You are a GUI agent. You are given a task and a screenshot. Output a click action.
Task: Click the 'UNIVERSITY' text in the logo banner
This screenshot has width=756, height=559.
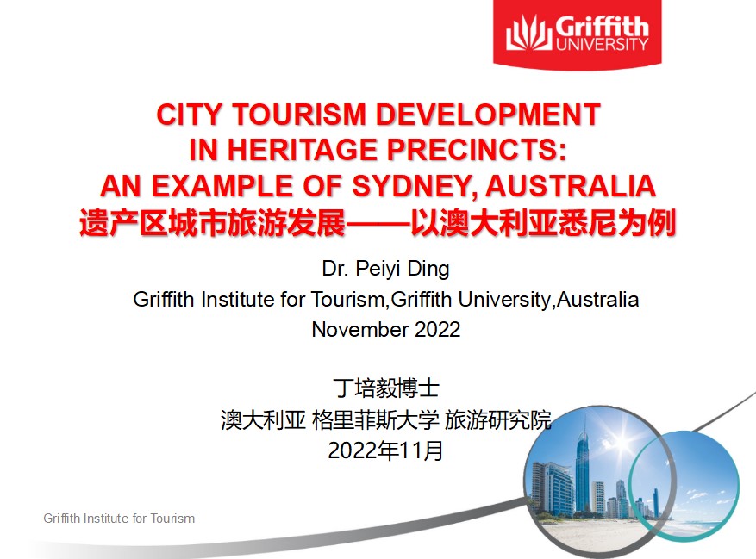pos(601,44)
